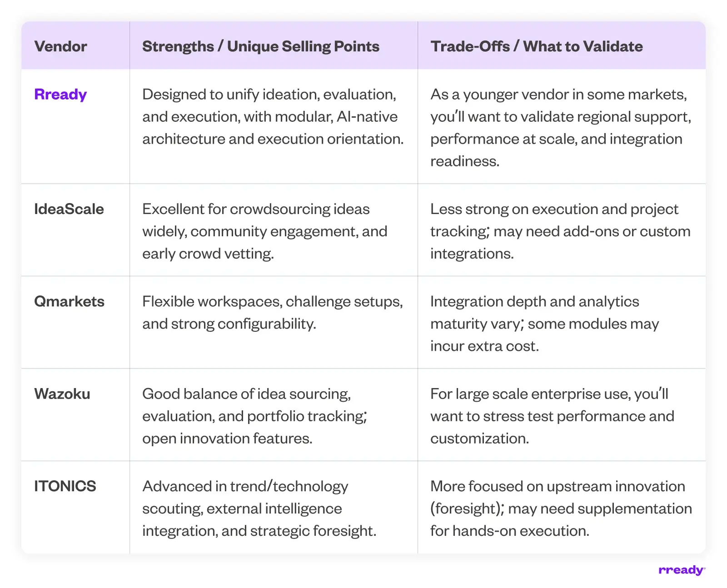Viewport: 727px width, 588px height.
Task: Click the Wazoku vendor name
Action: 62,394
